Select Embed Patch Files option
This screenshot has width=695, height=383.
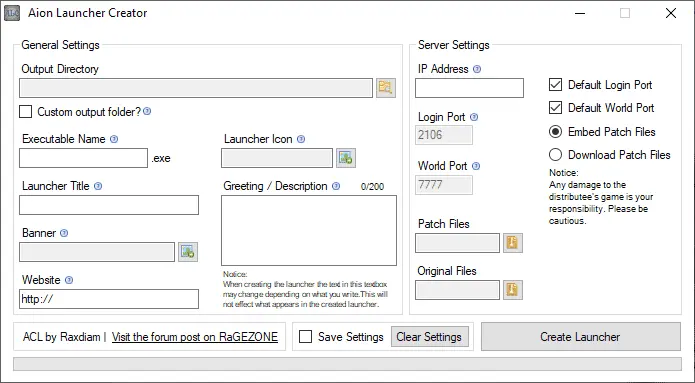click(555, 132)
